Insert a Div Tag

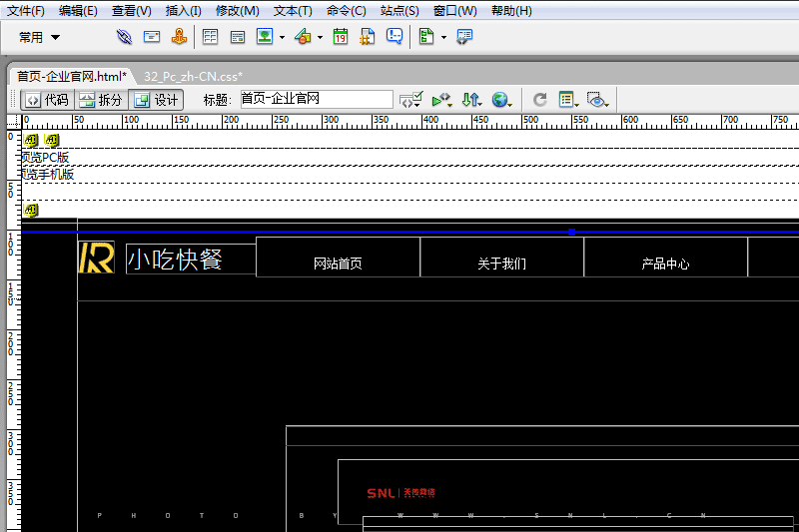pyautogui.click(x=238, y=37)
